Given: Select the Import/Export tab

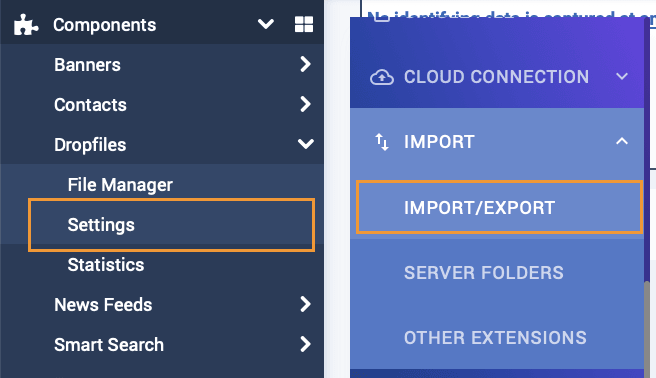Looking at the screenshot, I should tap(499, 207).
